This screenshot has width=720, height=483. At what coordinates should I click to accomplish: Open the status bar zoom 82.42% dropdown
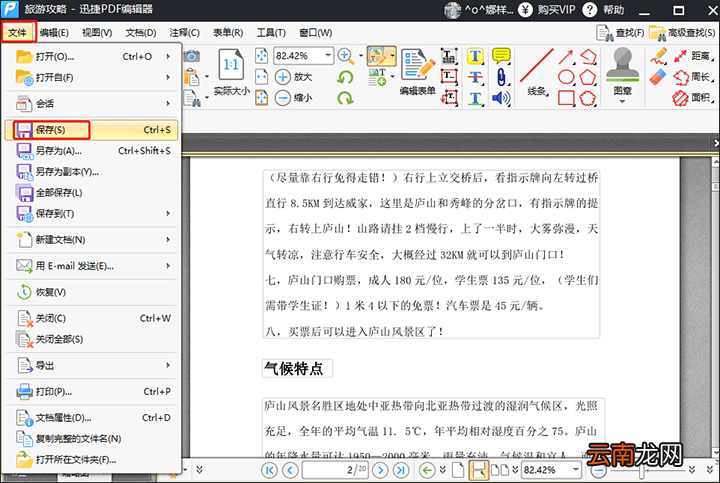tap(575, 470)
